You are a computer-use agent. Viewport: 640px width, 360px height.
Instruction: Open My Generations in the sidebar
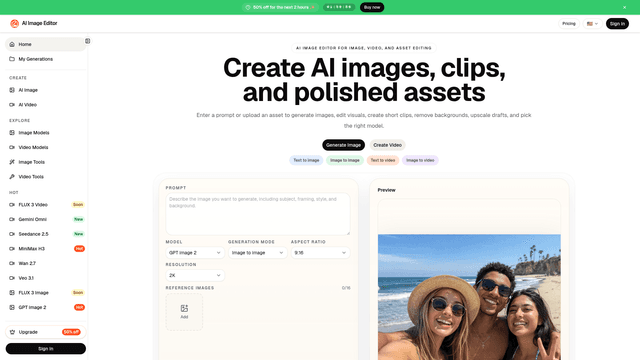click(46, 59)
